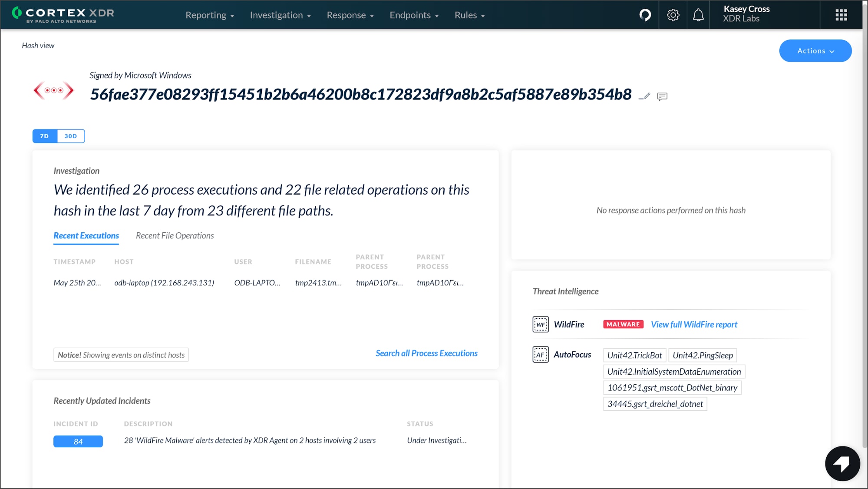The width and height of the screenshot is (868, 489).
Task: Click the 34445.gsrt_dreichel_dotnet tag
Action: (655, 403)
